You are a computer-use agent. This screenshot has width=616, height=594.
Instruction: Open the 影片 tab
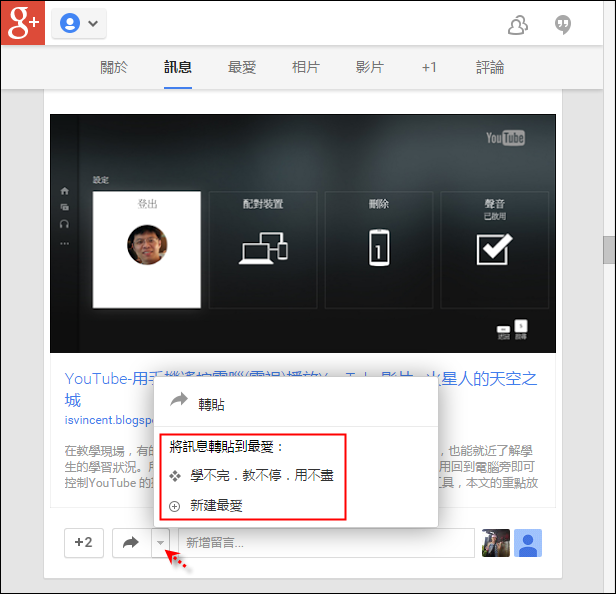pyautogui.click(x=369, y=67)
